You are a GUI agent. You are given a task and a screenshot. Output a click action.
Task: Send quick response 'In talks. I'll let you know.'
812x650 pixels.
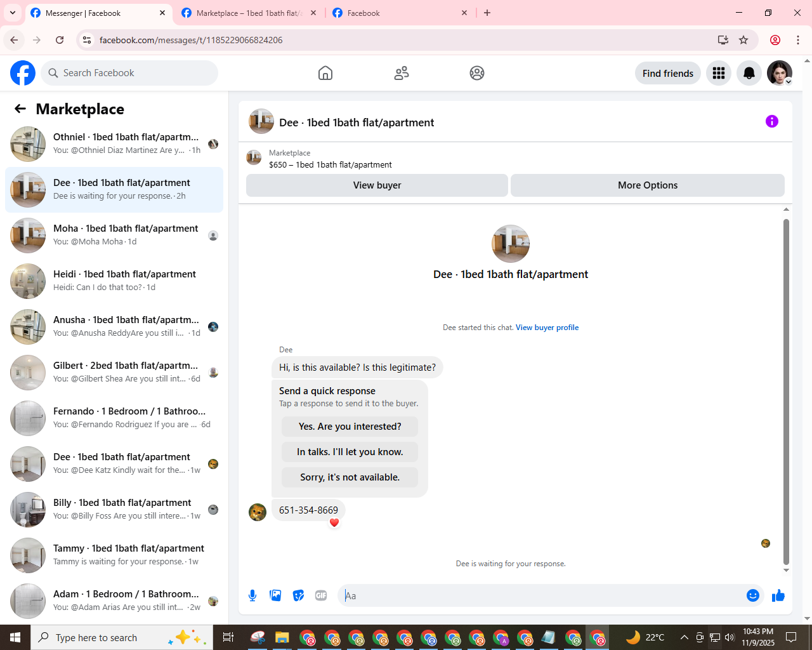(x=350, y=452)
